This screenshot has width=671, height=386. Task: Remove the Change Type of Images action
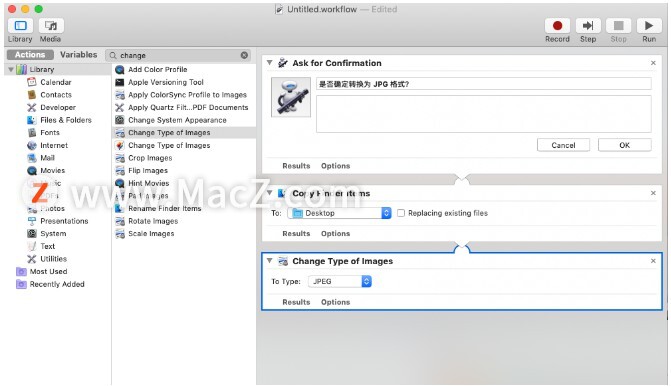(x=653, y=261)
